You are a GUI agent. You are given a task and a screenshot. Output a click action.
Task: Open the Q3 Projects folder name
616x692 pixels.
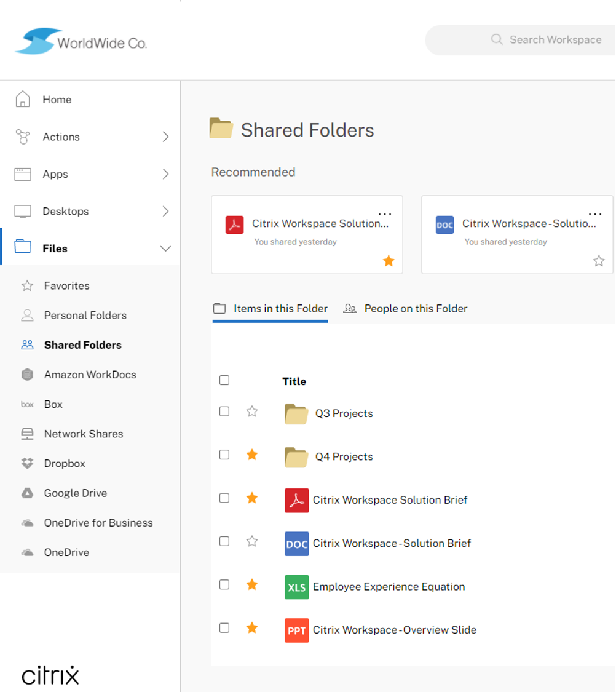point(344,413)
